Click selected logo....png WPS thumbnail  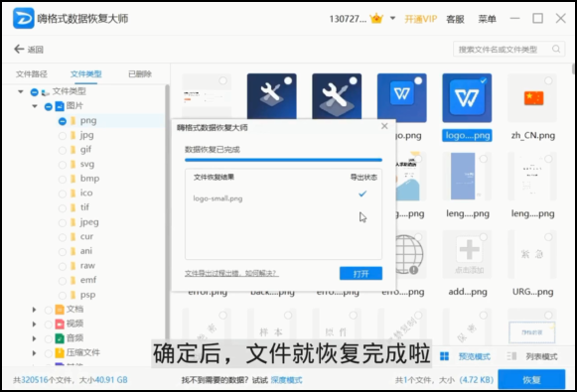coord(467,98)
